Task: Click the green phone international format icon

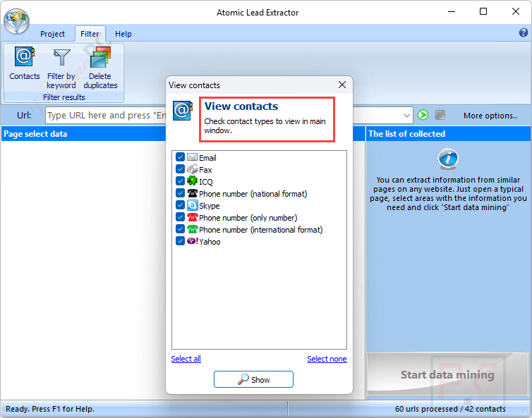Action: [192, 229]
